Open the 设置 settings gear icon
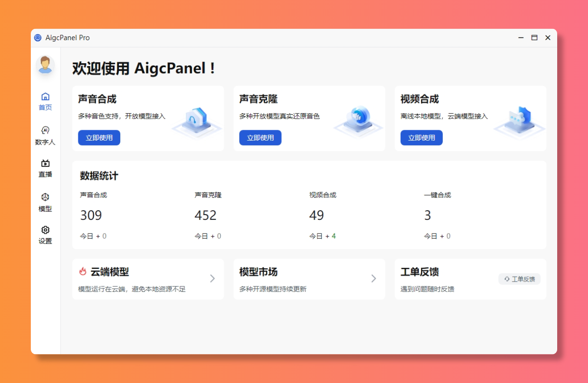 coord(45,235)
